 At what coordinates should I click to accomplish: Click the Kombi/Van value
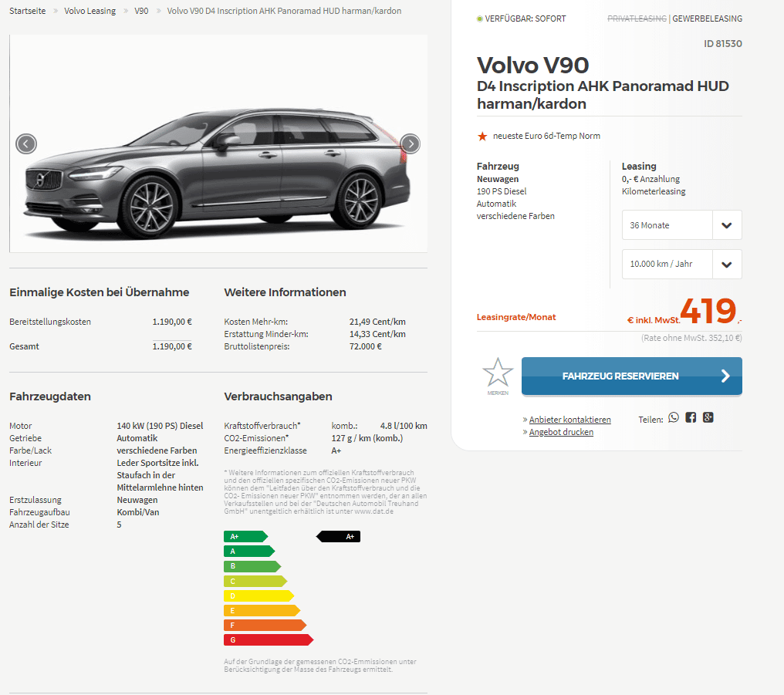tap(138, 512)
